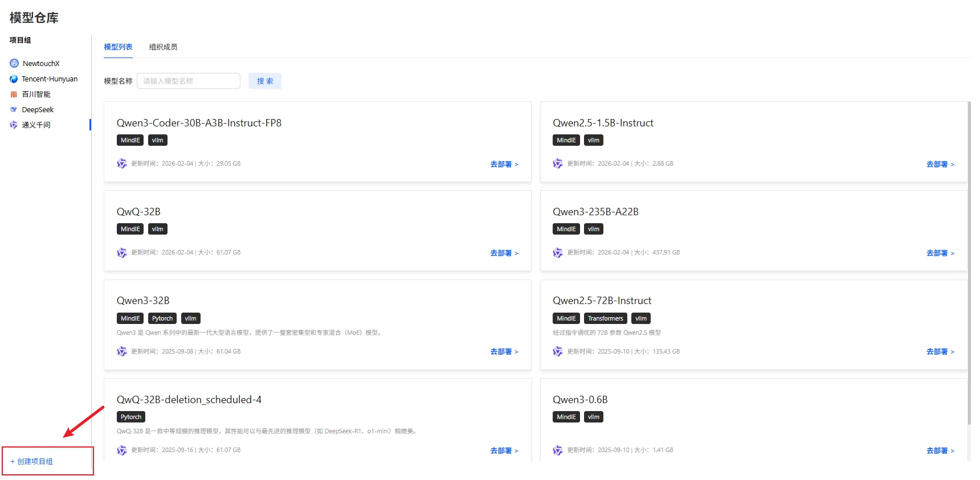
Task: Click 去部署 on QwQ-32B-deletion_scheduled-4 card
Action: click(x=504, y=450)
